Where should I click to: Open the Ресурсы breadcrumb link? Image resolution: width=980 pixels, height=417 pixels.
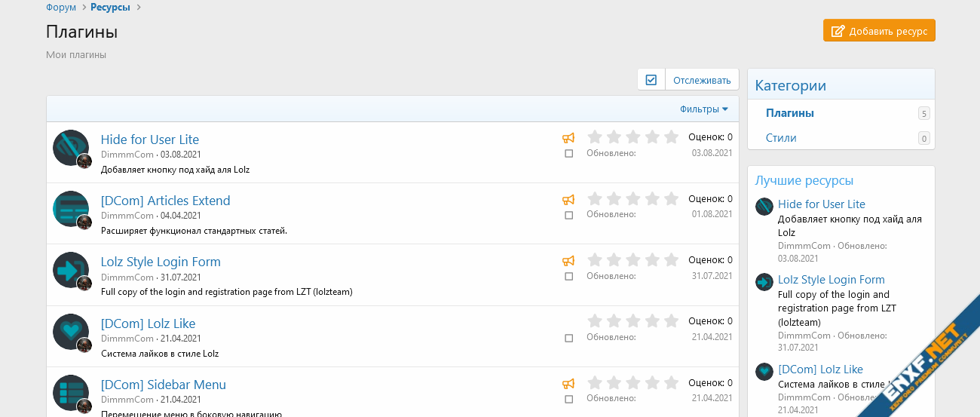110,8
